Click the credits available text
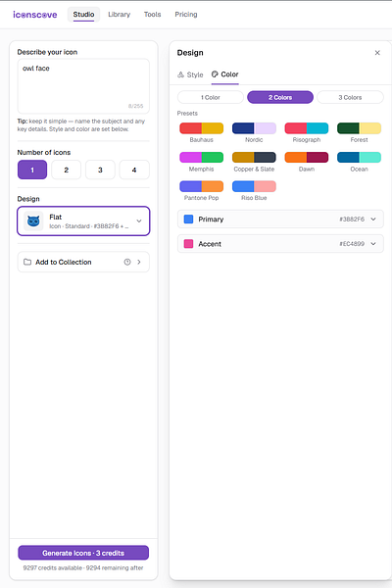This screenshot has width=392, height=588. 83,567
